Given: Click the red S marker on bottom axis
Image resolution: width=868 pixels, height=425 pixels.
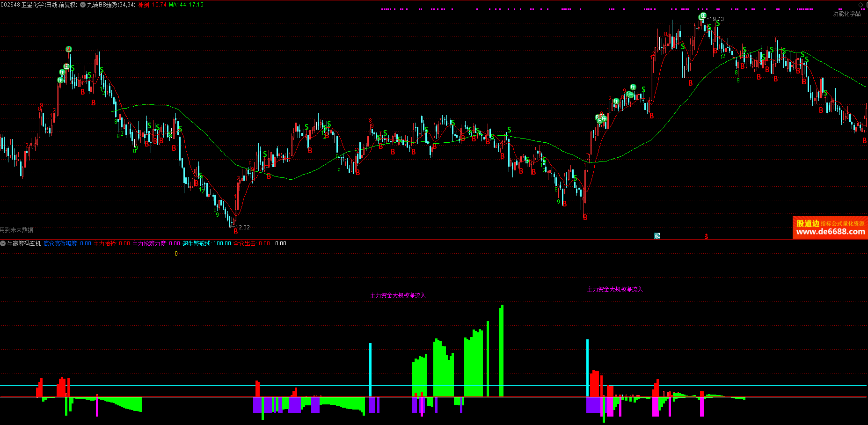Looking at the screenshot, I should coord(707,236).
